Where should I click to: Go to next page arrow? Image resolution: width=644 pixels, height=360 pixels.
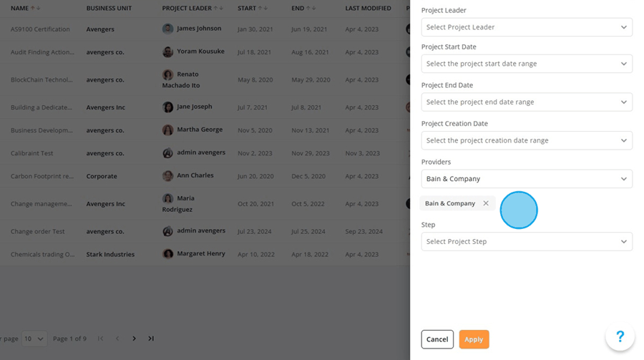point(134,339)
